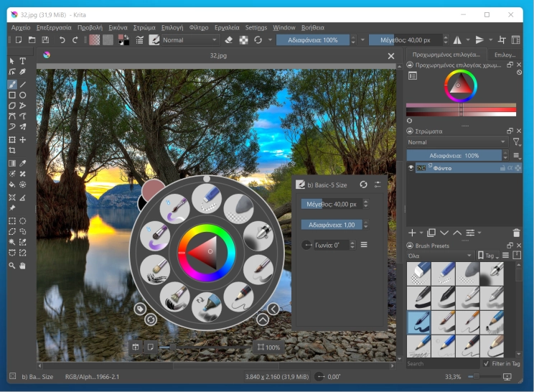The image size is (534, 392).
Task: Hide the Φόντο layer eye icon
Action: [411, 167]
